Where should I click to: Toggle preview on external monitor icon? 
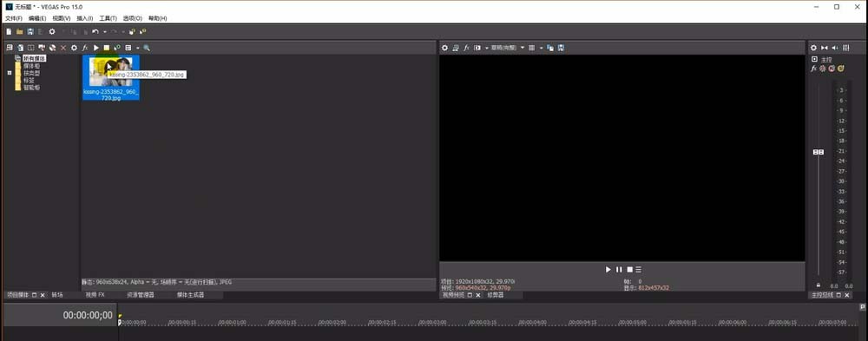[456, 49]
